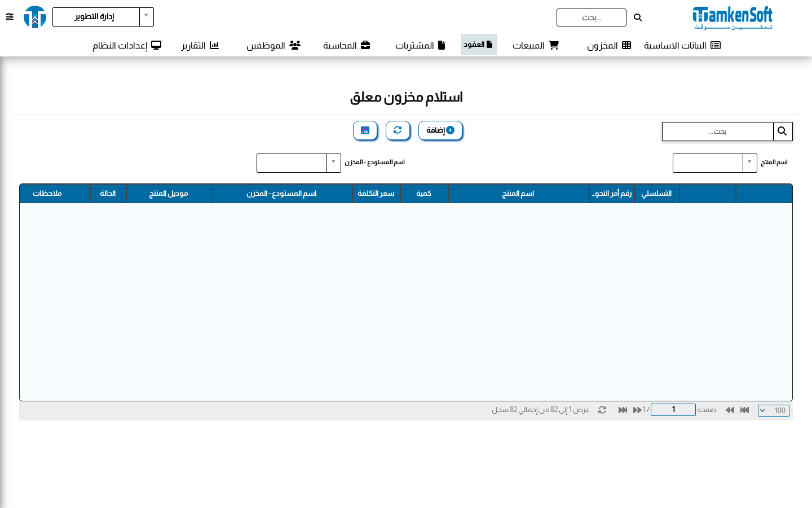Go to the first page of records

coord(744,410)
